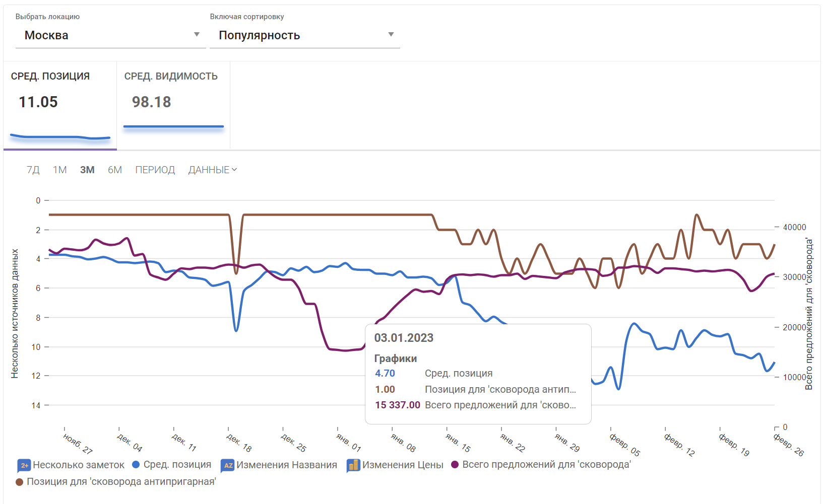This screenshot has width=825, height=504.
Task: Click the 'Несколько заметок' legend icon
Action: 24,465
